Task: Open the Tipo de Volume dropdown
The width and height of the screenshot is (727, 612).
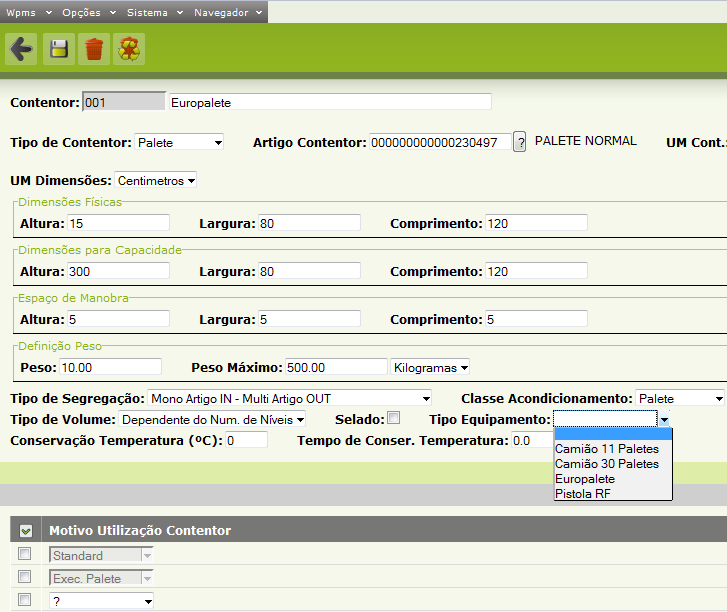Action: pyautogui.click(x=212, y=420)
